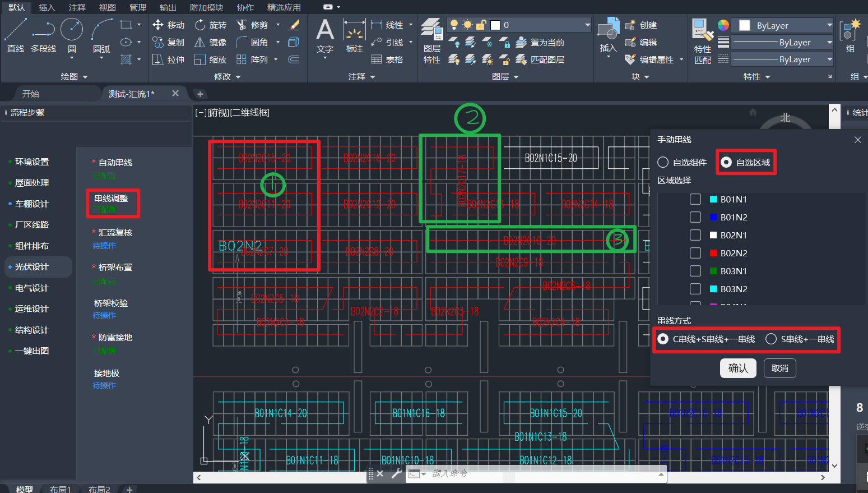The image size is (868, 493).
Task: Check the B01N1 region checkbox
Action: point(695,199)
